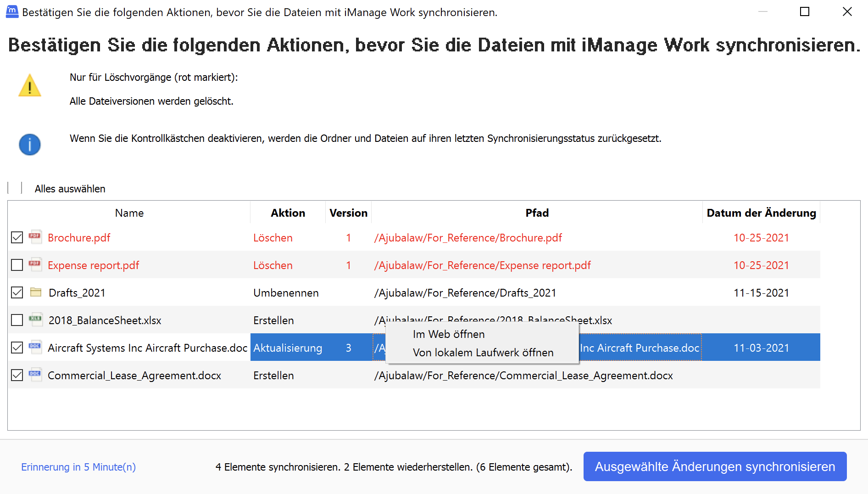Image resolution: width=868 pixels, height=494 pixels.
Task: Click the Umbenennen action cell
Action: (286, 293)
